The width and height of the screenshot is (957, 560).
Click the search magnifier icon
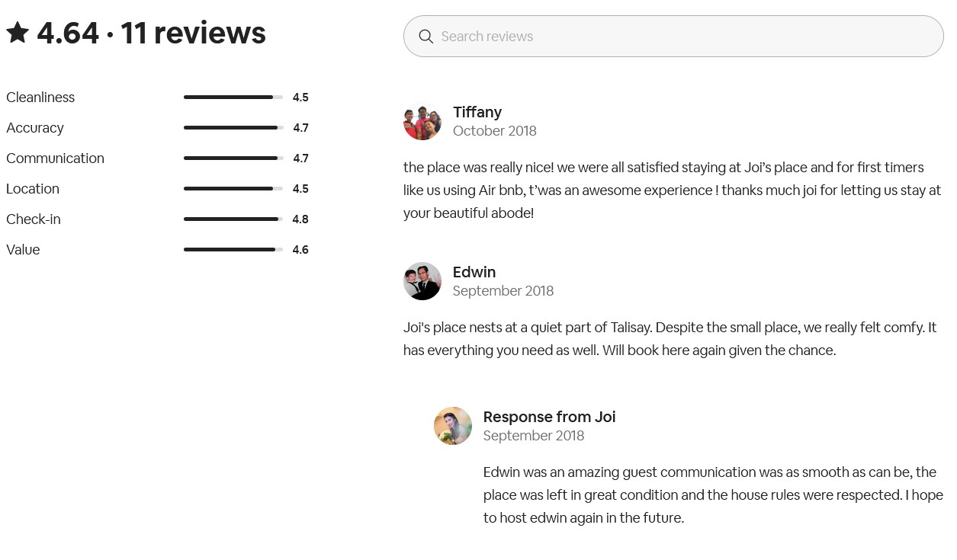[426, 37]
